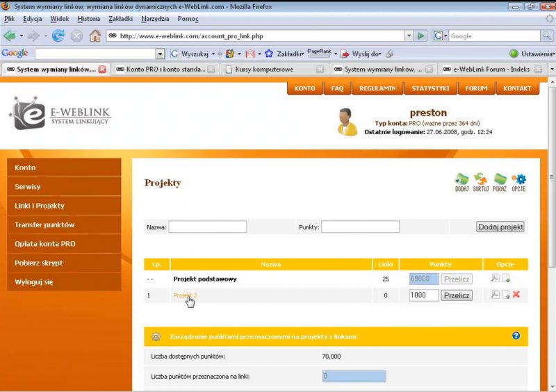Reload the page with the refresh icon
The image size is (556, 392).
click(58, 35)
